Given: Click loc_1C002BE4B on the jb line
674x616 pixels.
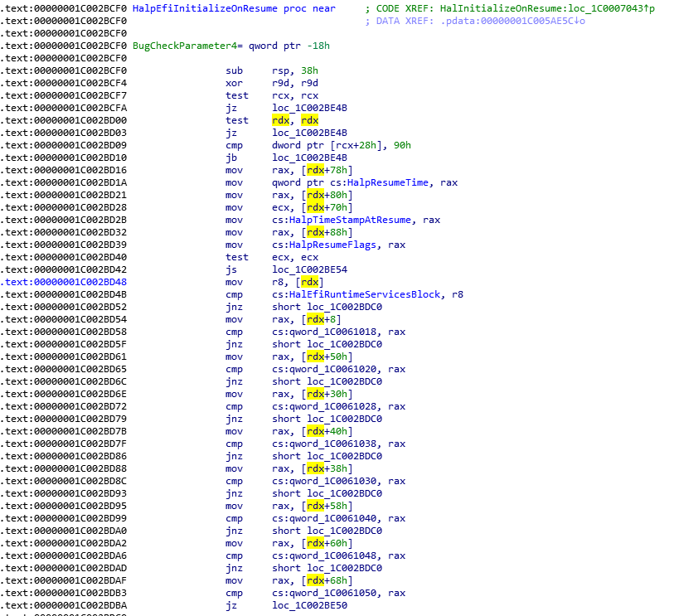Looking at the screenshot, I should click(x=309, y=158).
